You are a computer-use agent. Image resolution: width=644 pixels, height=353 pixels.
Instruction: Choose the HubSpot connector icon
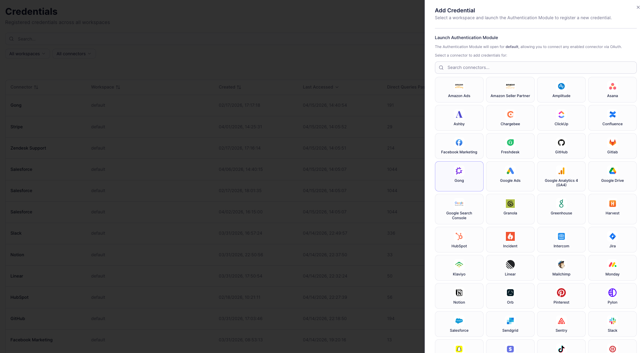pyautogui.click(x=459, y=236)
